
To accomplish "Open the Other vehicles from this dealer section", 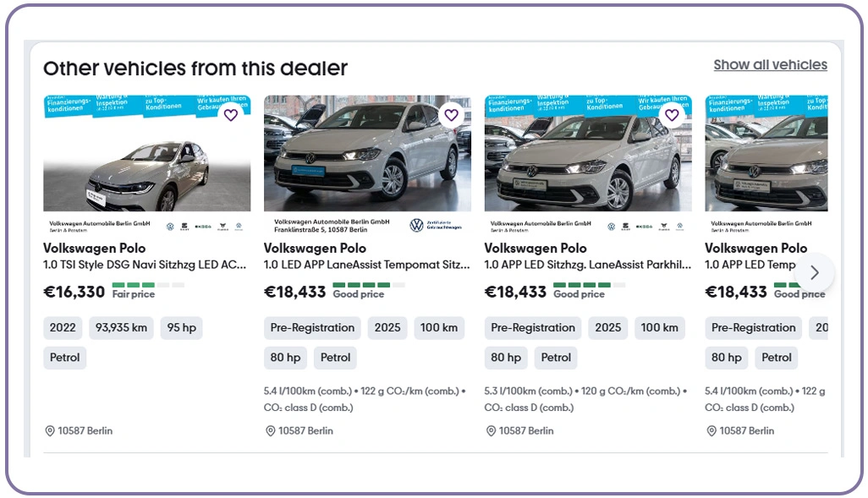I will [195, 68].
